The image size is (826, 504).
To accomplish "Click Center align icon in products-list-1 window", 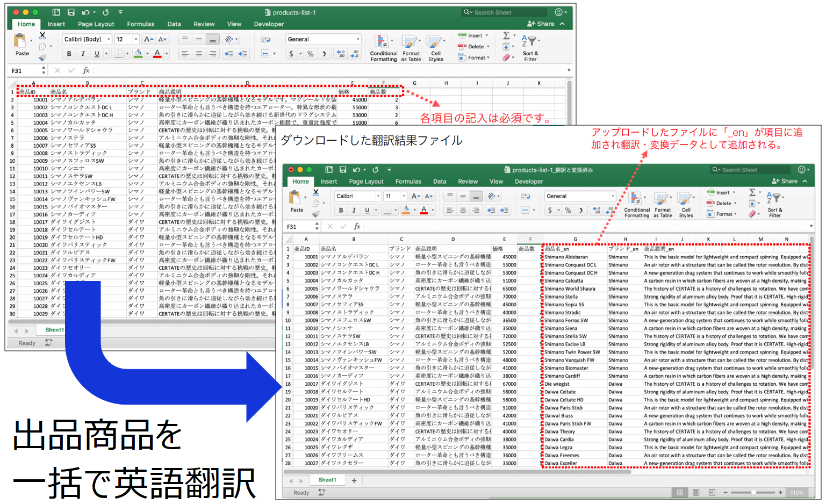I will 199,54.
